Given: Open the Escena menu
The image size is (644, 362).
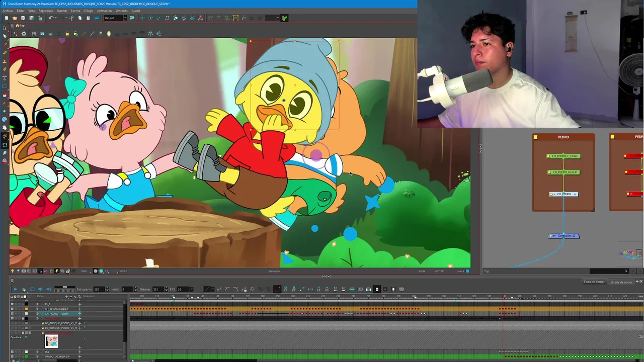Looking at the screenshot, I should coord(75,11).
